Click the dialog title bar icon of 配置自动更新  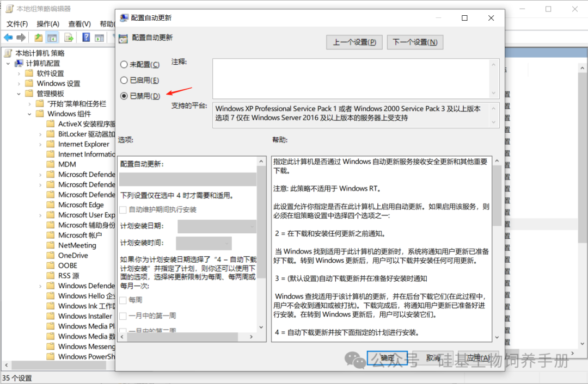[x=124, y=17]
